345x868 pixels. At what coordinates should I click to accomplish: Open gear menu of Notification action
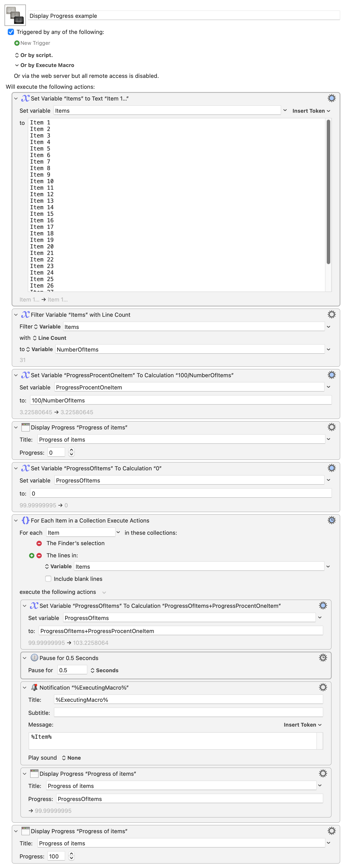323,687
